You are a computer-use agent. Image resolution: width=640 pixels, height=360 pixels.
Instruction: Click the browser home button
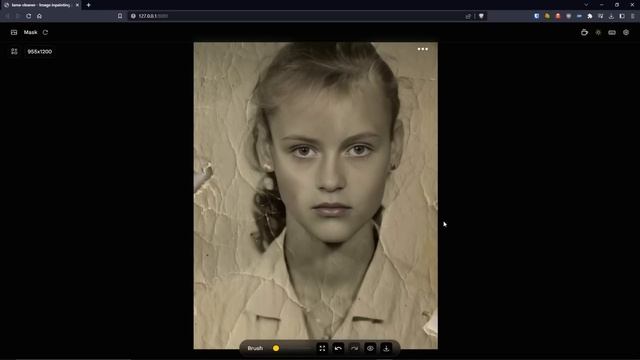pyautogui.click(x=39, y=16)
